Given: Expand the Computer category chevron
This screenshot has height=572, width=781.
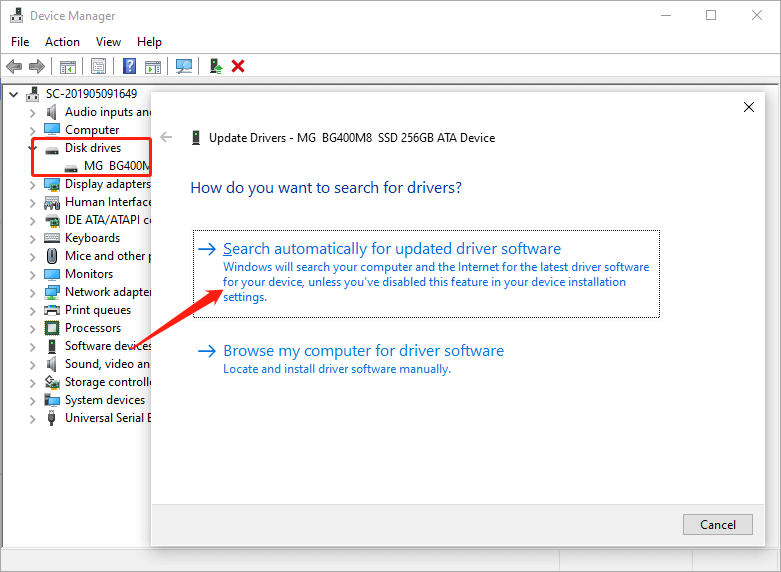Looking at the screenshot, I should point(32,131).
